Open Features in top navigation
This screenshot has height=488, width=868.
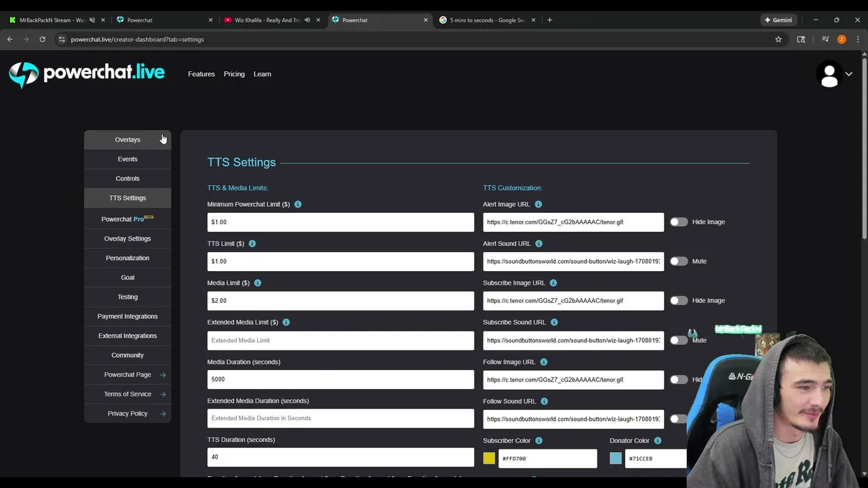(201, 74)
